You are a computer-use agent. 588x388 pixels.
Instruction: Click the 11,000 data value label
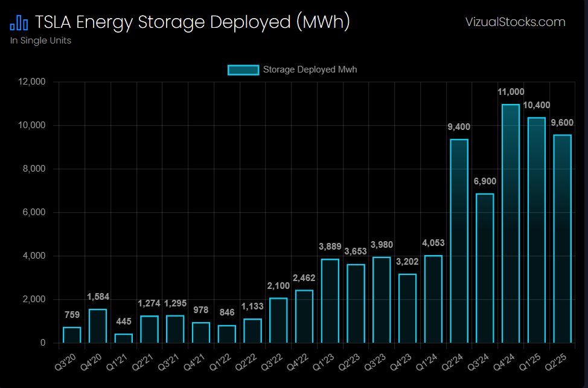pos(511,92)
